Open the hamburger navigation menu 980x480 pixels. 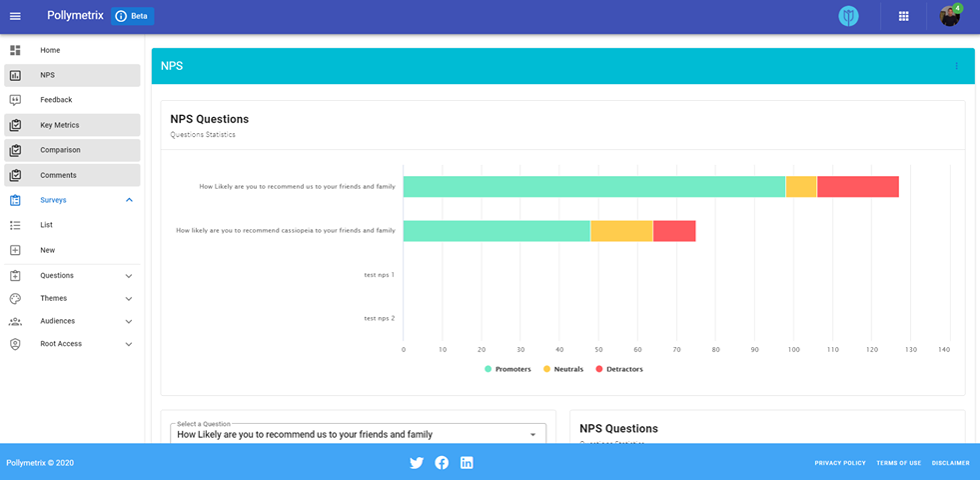click(16, 16)
